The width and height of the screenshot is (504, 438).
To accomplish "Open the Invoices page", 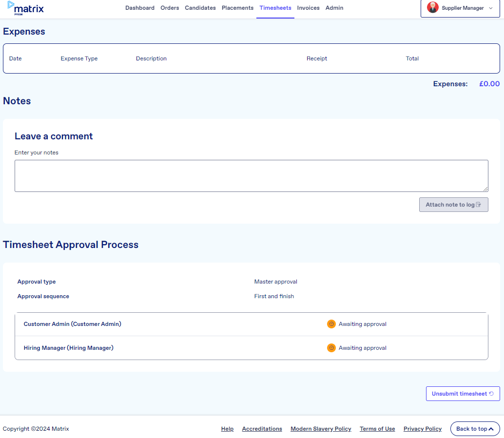I will (308, 8).
